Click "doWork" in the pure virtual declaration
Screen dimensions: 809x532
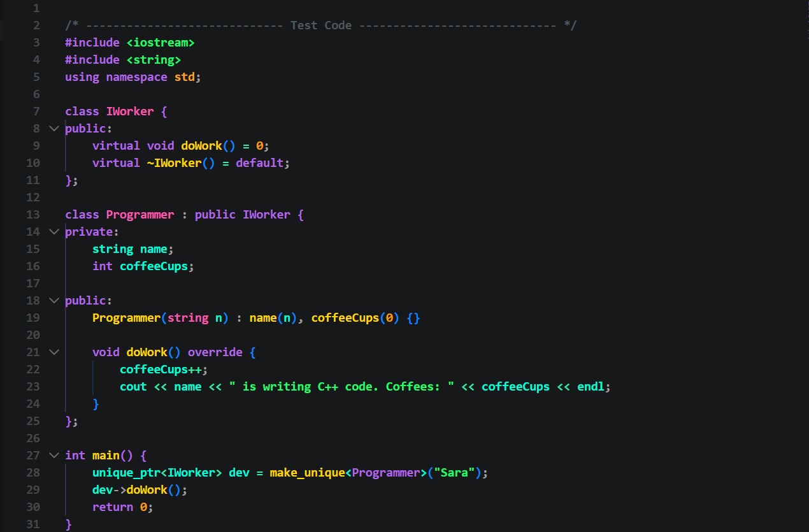(x=201, y=146)
